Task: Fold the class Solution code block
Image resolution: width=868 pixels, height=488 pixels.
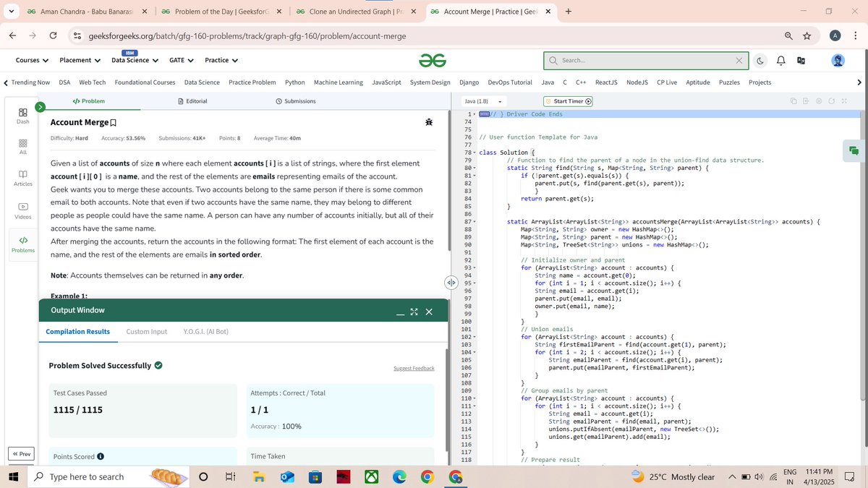Action: (x=475, y=153)
